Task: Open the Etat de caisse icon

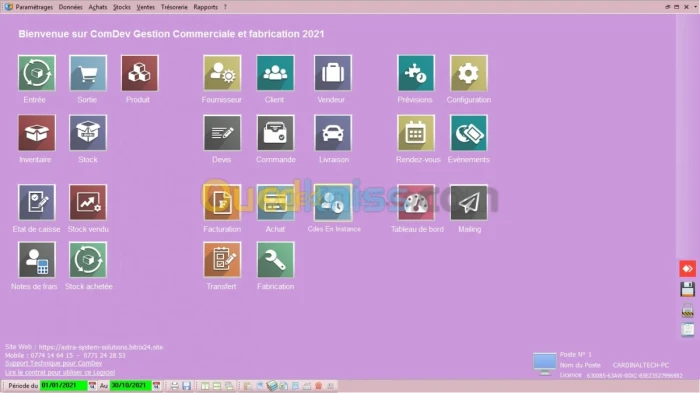Action: pyautogui.click(x=37, y=202)
